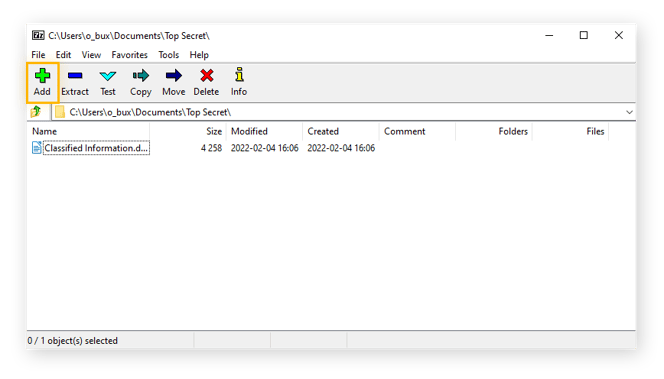Image resolution: width=664 pixels, height=379 pixels.
Task: Click the 7z icon in title bar
Action: pos(38,35)
